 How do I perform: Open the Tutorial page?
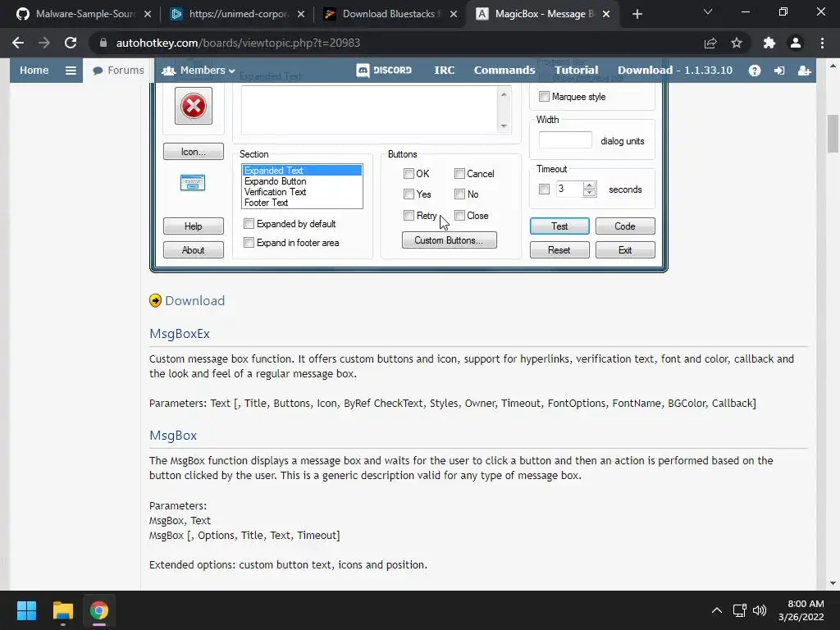(577, 71)
